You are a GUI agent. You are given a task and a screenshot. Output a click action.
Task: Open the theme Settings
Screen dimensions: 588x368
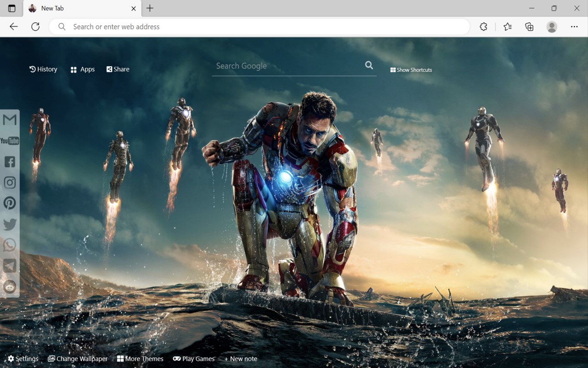tap(23, 359)
